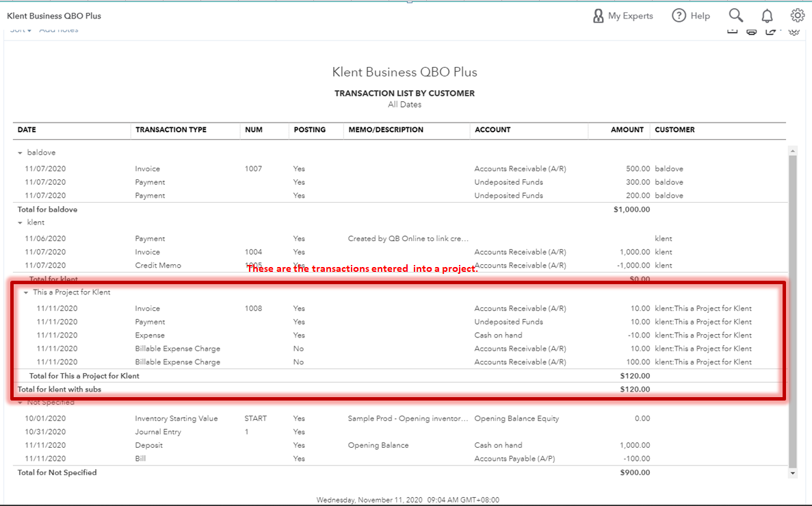
Task: Collapse This a Project for Klent group
Action: pyautogui.click(x=26, y=292)
